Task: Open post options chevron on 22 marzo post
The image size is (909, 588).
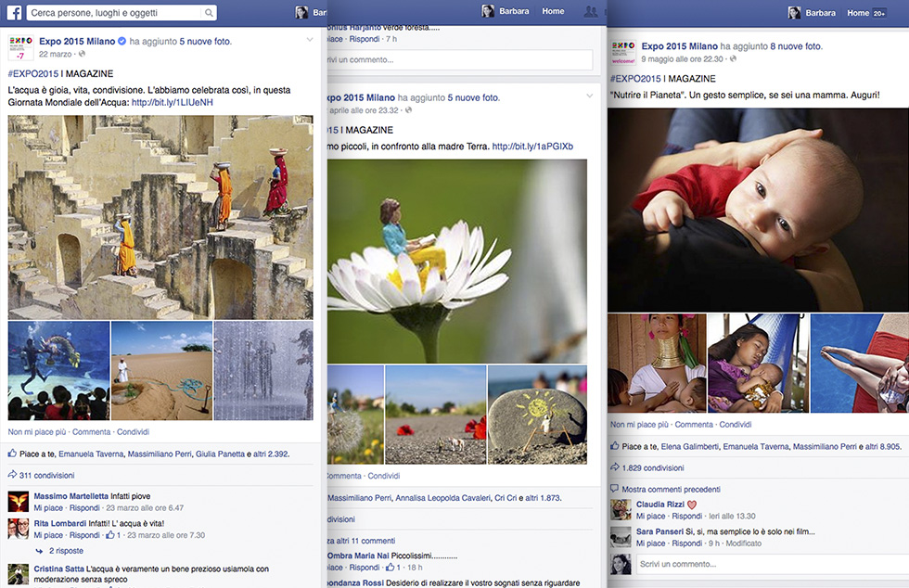Action: (310, 40)
